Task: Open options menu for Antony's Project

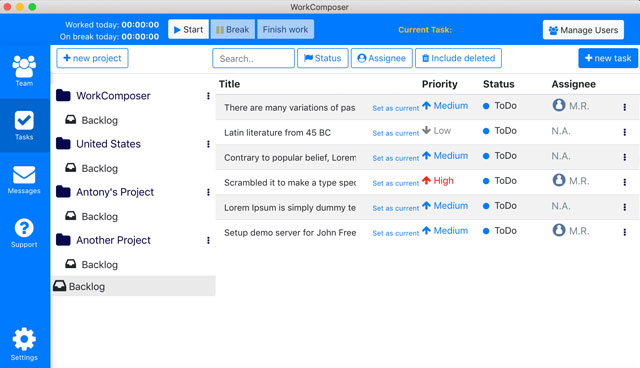Action: pyautogui.click(x=208, y=192)
